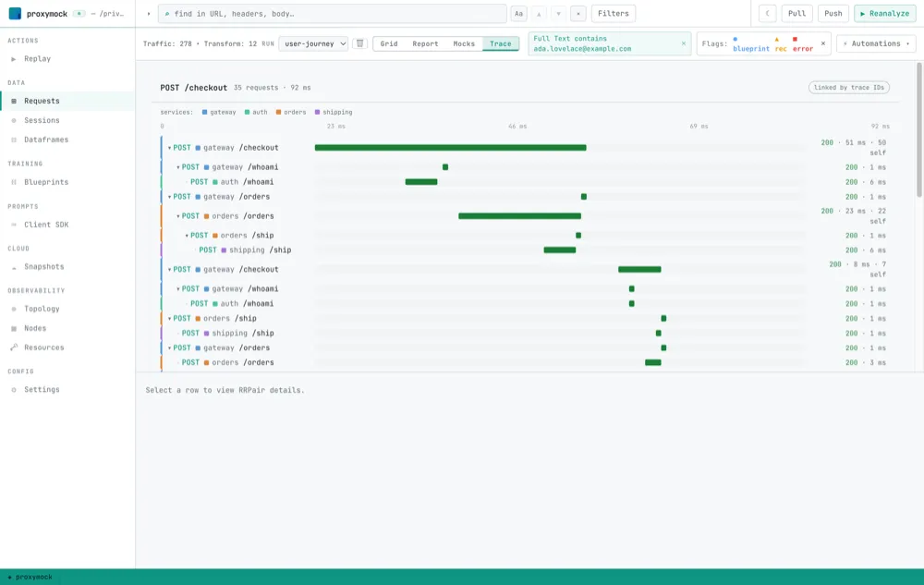Toggle the error flag

coord(802,44)
